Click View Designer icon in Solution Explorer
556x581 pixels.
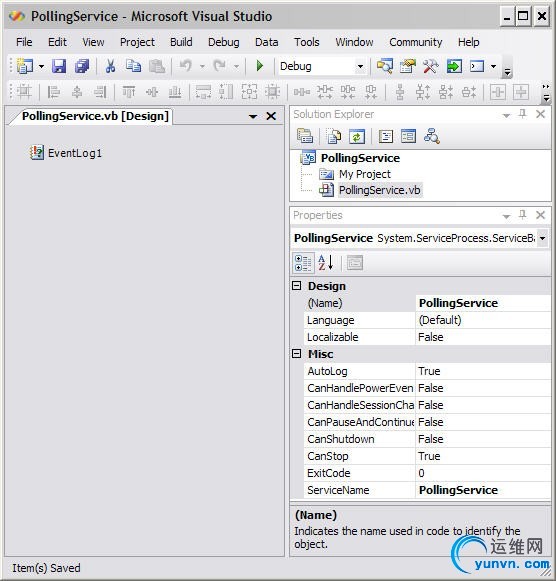(x=408, y=137)
